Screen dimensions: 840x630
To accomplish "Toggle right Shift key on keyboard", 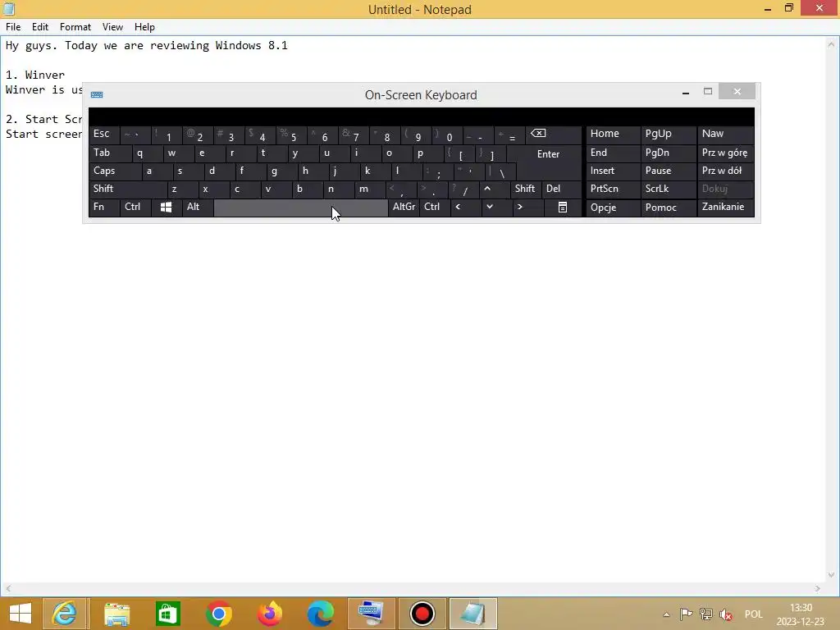I will pos(525,189).
